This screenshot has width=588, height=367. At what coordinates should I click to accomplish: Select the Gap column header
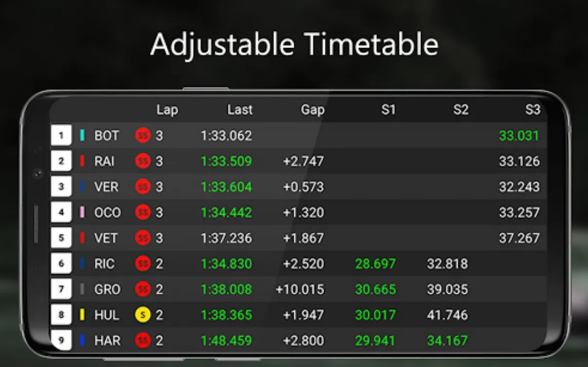[312, 110]
